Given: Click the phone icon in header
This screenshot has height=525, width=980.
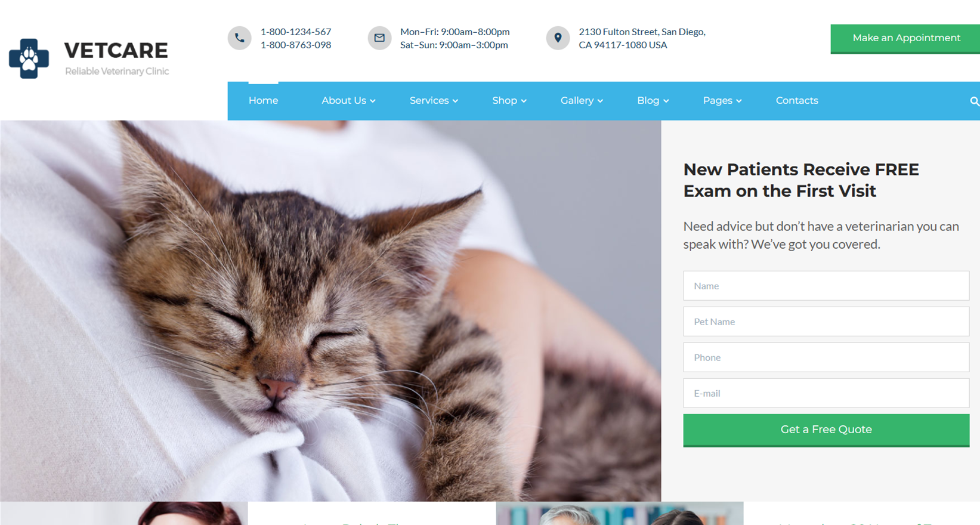Looking at the screenshot, I should click(239, 38).
